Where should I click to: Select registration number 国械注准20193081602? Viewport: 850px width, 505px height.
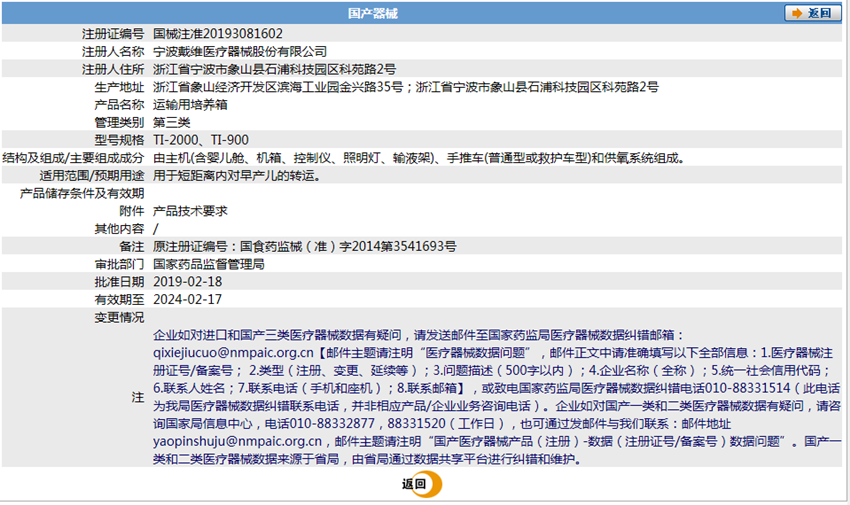coord(217,34)
